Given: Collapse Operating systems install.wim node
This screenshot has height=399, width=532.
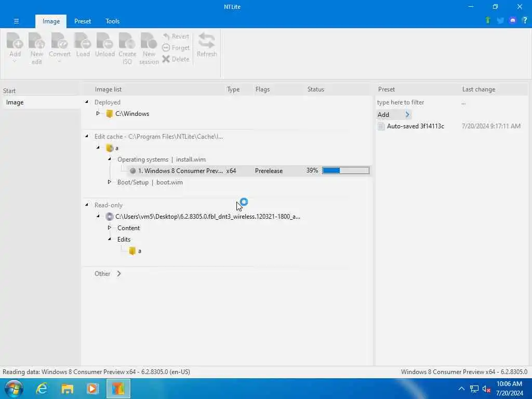Looking at the screenshot, I should (110, 159).
